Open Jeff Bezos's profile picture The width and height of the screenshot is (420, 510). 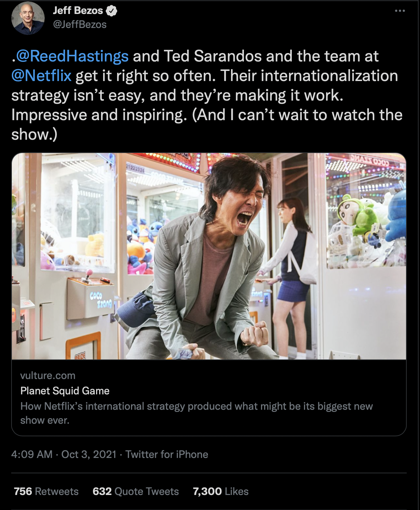(28, 18)
